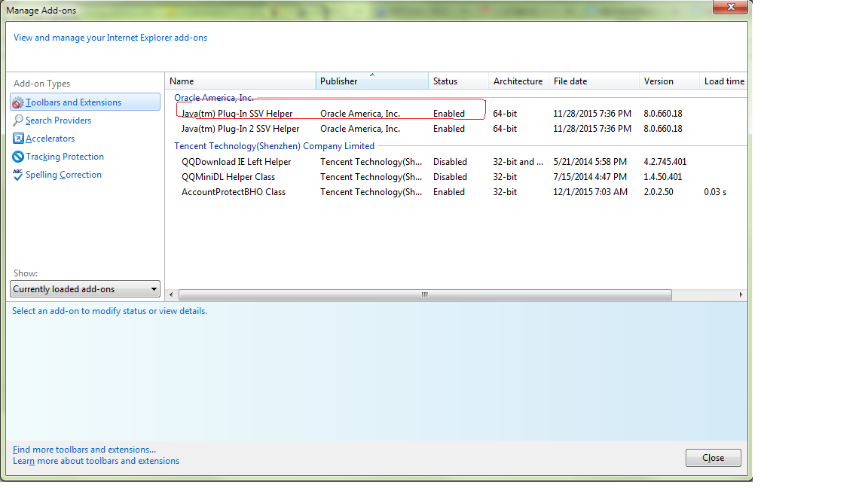Click 32-bit and ... architecture cell
868x488 pixels.
click(x=518, y=162)
